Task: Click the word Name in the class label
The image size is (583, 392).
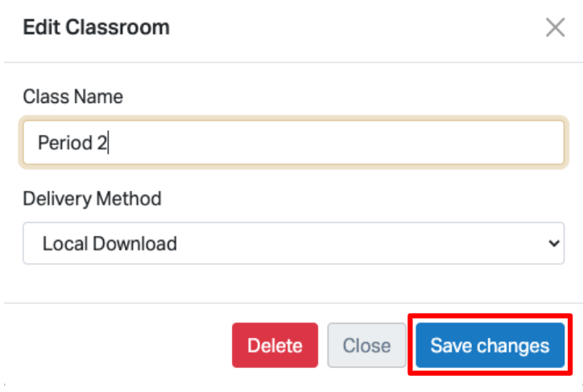Action: click(x=101, y=97)
